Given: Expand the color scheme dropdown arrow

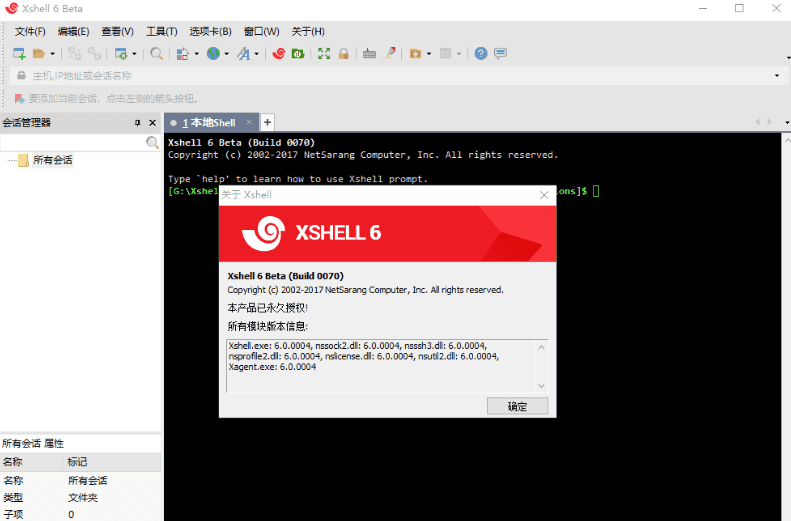Looking at the screenshot, I should [197, 54].
